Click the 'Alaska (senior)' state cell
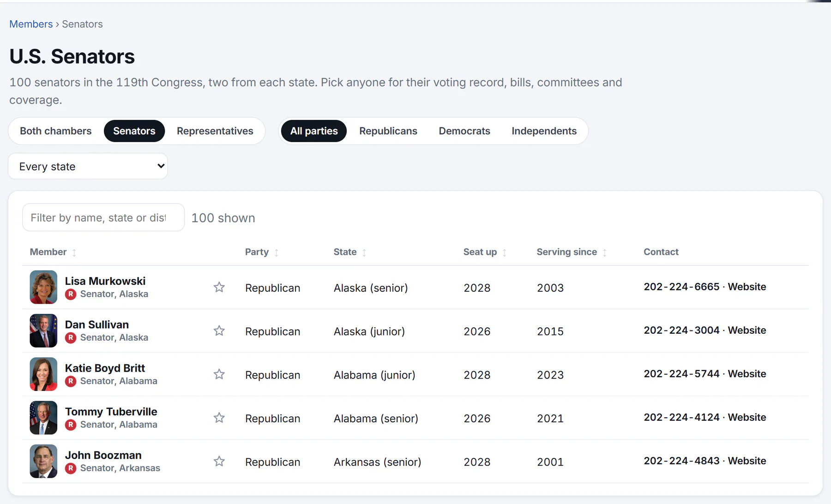 tap(371, 288)
